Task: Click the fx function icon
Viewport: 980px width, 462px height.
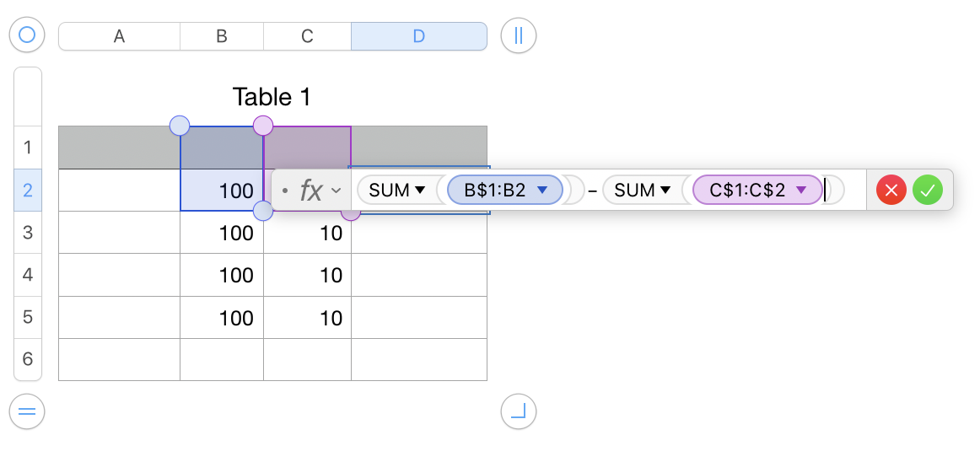Action: point(311,191)
